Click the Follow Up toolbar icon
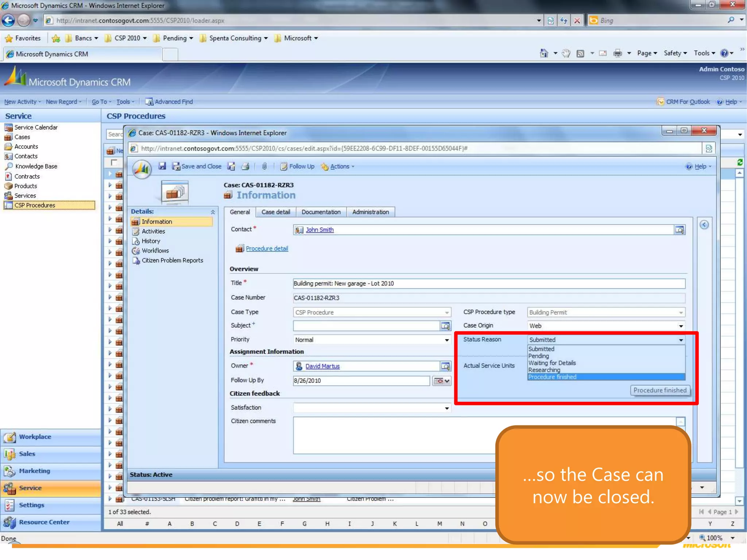Image resolution: width=747 pixels, height=560 pixels. click(284, 167)
